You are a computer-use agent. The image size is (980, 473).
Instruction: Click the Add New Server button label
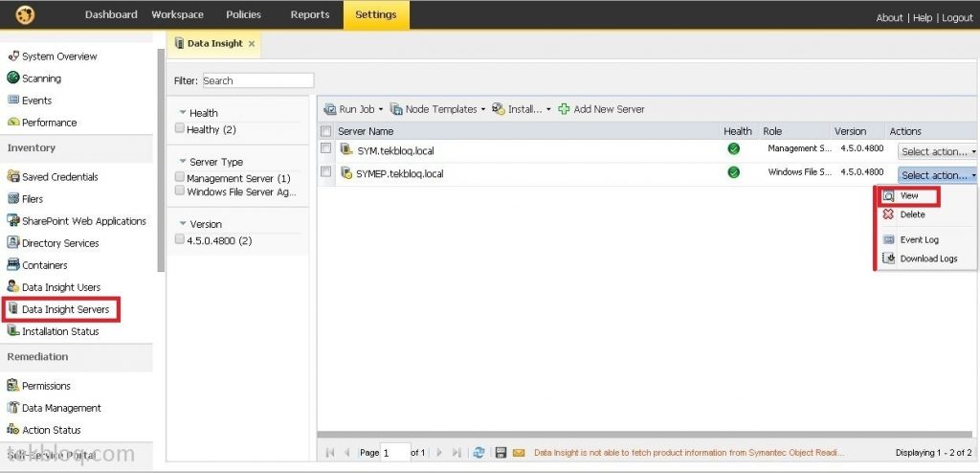pyautogui.click(x=609, y=109)
